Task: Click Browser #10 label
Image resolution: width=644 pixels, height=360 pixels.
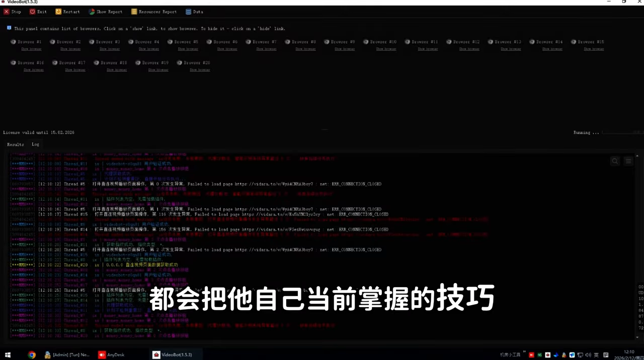Action: (383, 42)
